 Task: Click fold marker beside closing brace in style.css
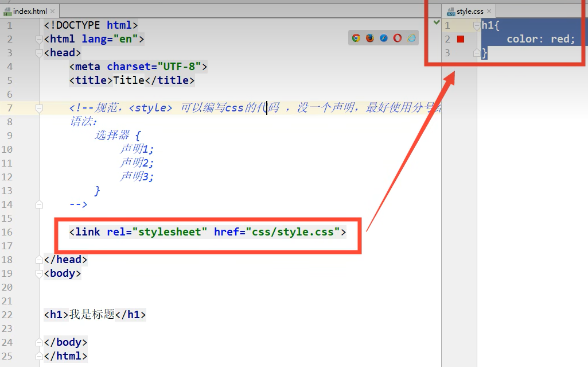tap(477, 53)
